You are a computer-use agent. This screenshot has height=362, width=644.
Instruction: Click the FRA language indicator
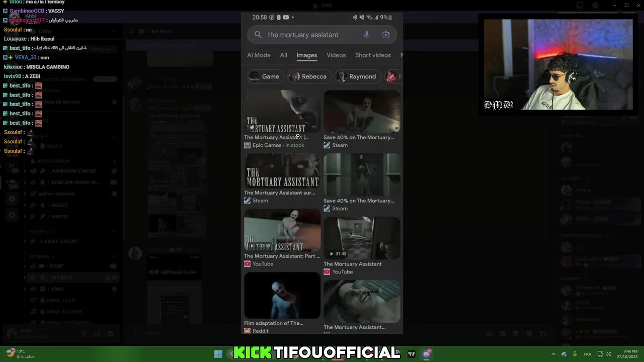[x=587, y=354]
